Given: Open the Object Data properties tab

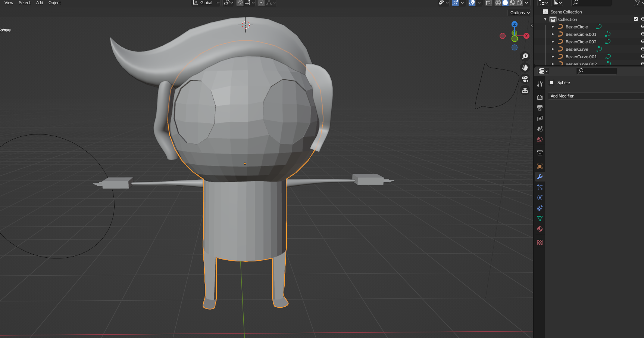Looking at the screenshot, I should [x=540, y=218].
